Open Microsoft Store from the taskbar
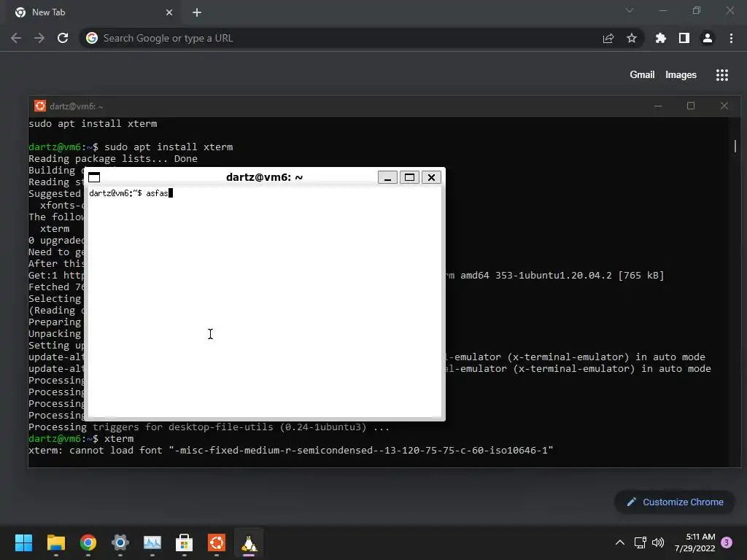This screenshot has width=747, height=560. click(x=185, y=542)
